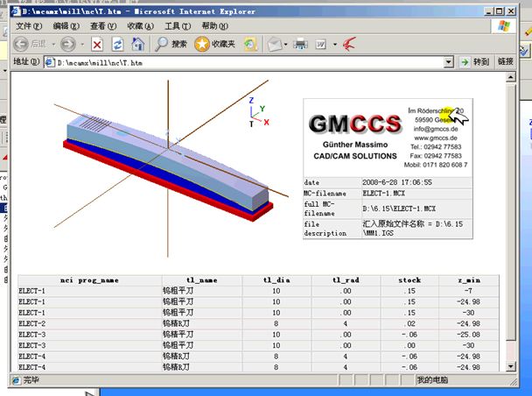Click the Back navigation arrow icon
The width and height of the screenshot is (532, 396).
point(21,44)
